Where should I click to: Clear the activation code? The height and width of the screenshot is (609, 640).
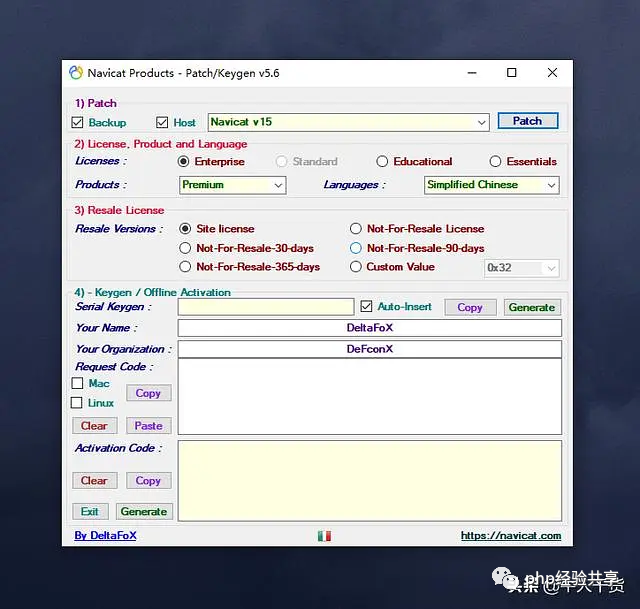(95, 480)
